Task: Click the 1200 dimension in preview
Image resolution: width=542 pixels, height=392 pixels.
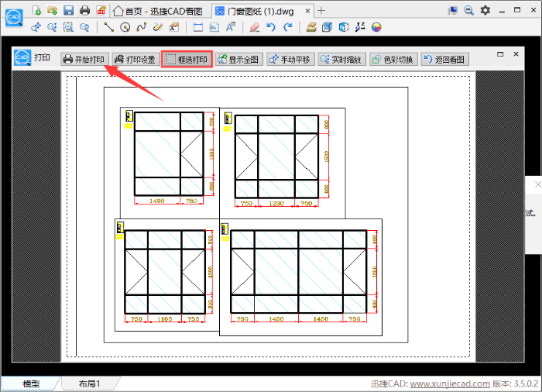Action: pos(276,204)
